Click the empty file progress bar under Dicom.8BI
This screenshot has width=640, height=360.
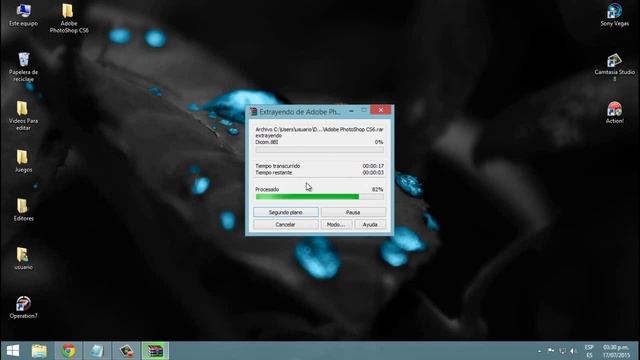click(x=319, y=150)
